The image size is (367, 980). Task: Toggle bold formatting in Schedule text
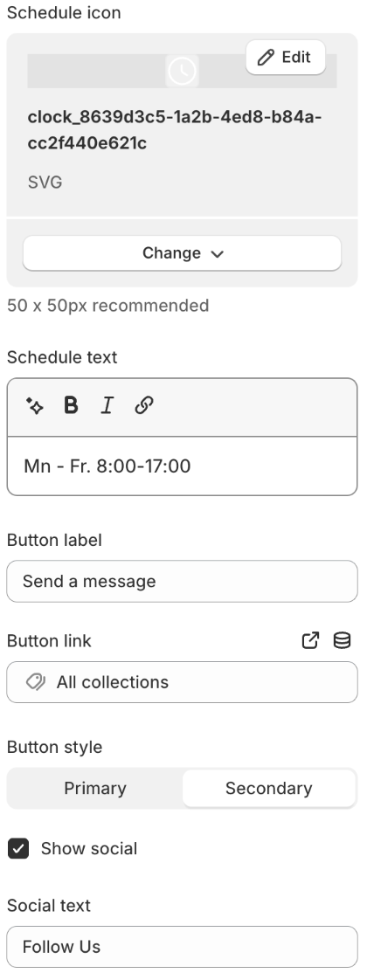tap(72, 405)
